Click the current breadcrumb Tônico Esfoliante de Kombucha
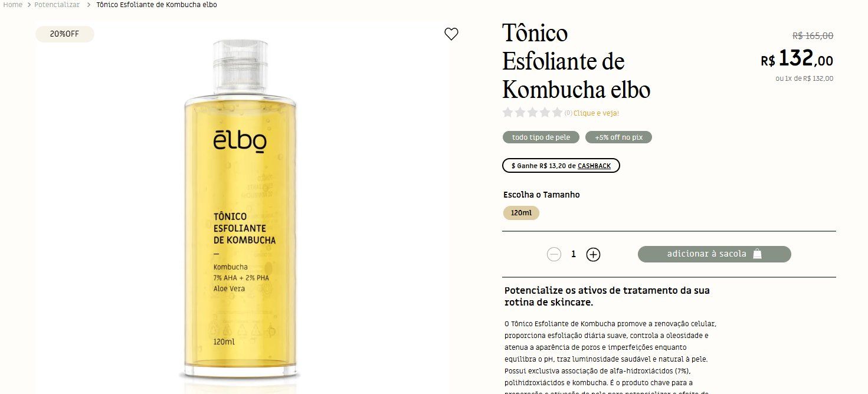Image resolution: width=868 pixels, height=394 pixels. [156, 5]
